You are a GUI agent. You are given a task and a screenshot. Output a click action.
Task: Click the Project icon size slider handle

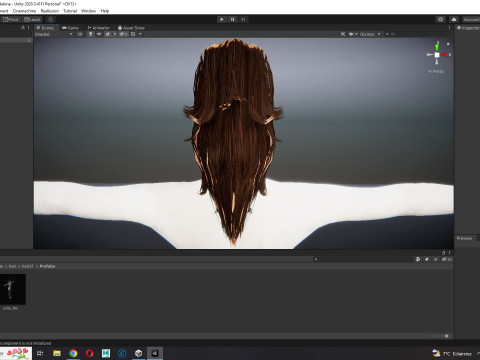[x=447, y=336]
